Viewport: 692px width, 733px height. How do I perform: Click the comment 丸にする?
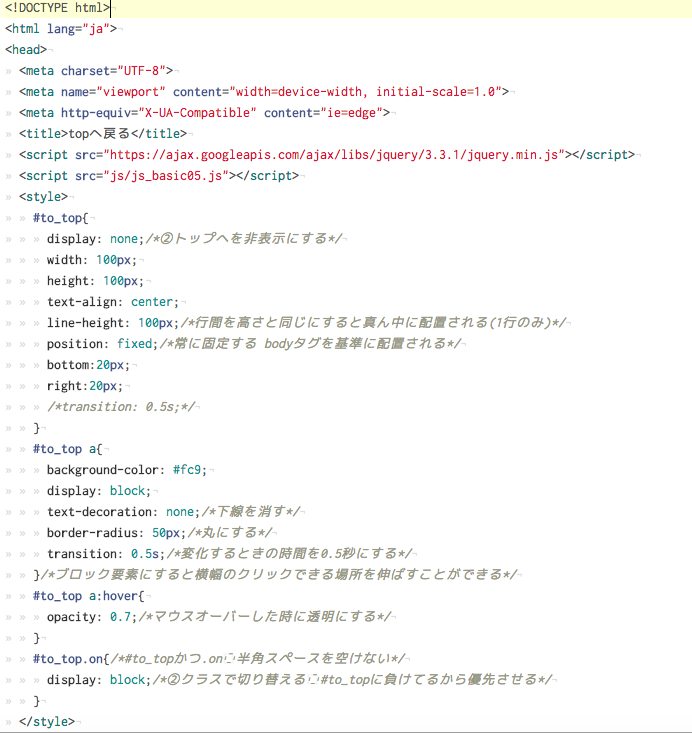pyautogui.click(x=230, y=533)
